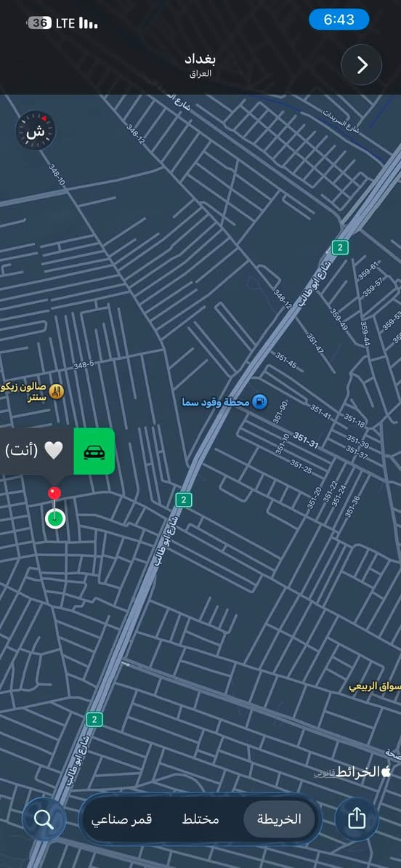Open the search magnifier button
The height and width of the screenshot is (868, 401).
coord(44,819)
